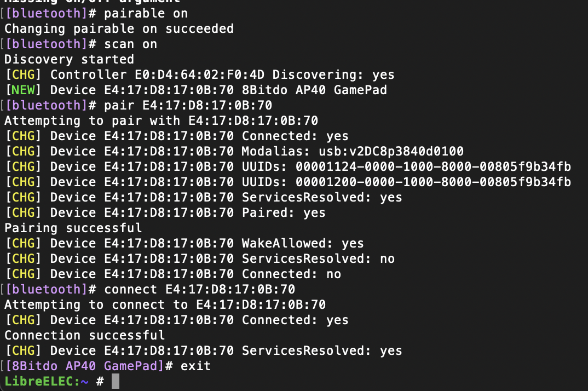Viewport: 588px width, 391px height.
Task: Click the 'Changing pairable on succeeded' line
Action: click(119, 28)
